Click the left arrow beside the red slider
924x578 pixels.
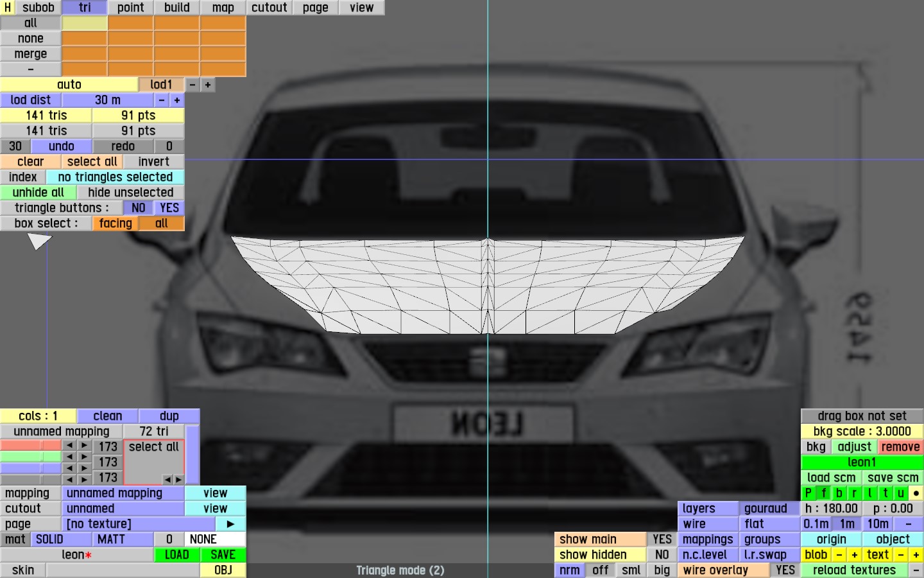[x=69, y=445]
